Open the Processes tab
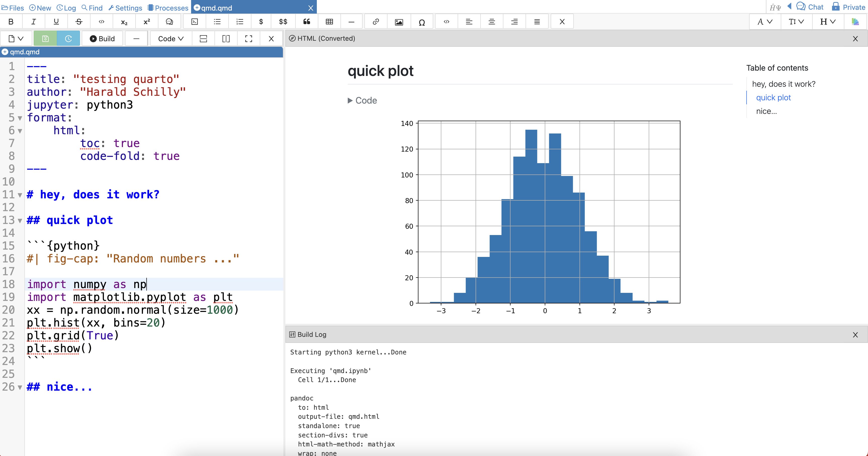 click(x=168, y=8)
